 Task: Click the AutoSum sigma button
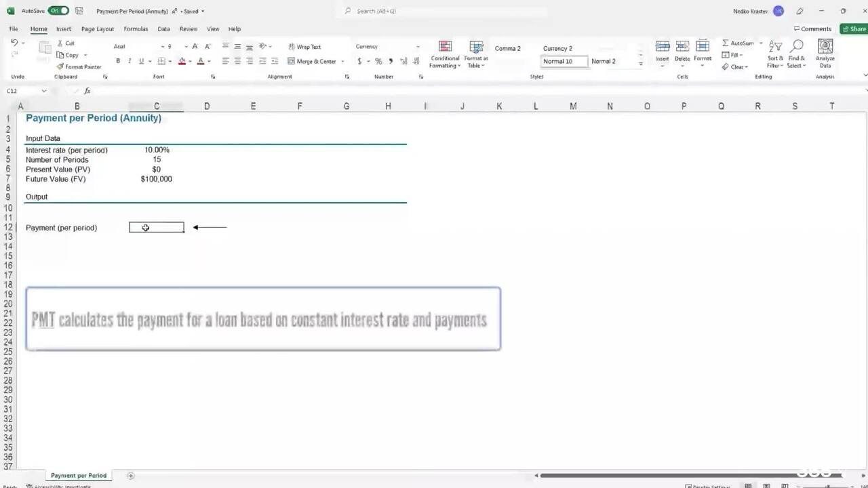tap(738, 43)
